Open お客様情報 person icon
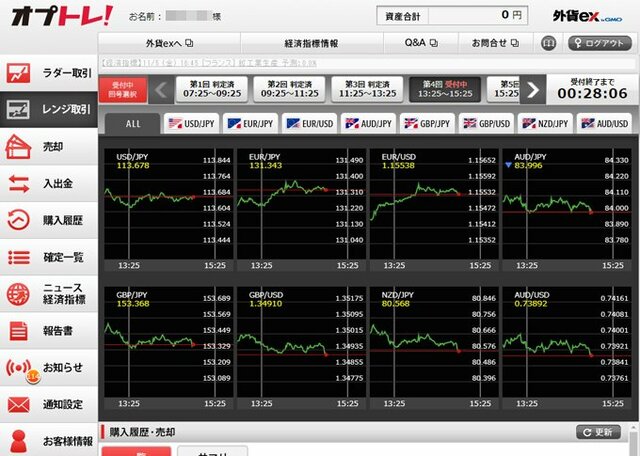The width and height of the screenshot is (640, 456). tap(18, 441)
